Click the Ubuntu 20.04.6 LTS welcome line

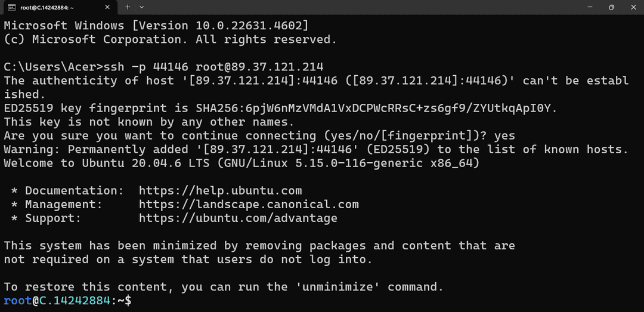(x=241, y=163)
